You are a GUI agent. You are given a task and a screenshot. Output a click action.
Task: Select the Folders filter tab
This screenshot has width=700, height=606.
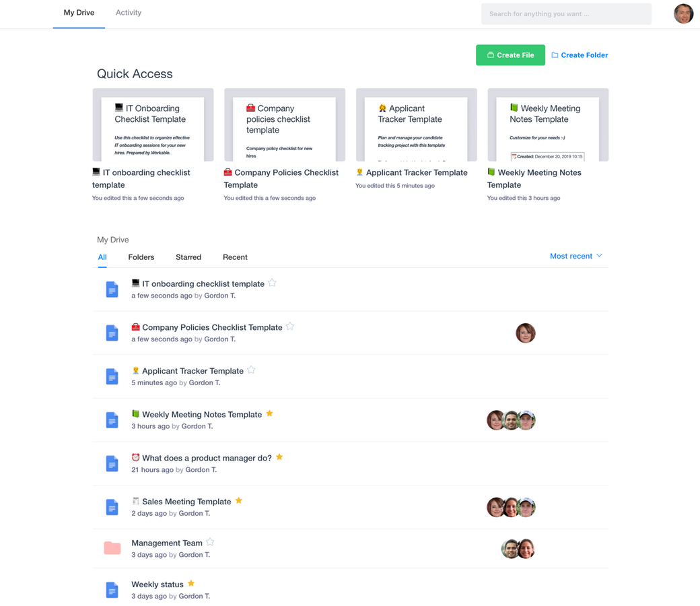pyautogui.click(x=141, y=257)
